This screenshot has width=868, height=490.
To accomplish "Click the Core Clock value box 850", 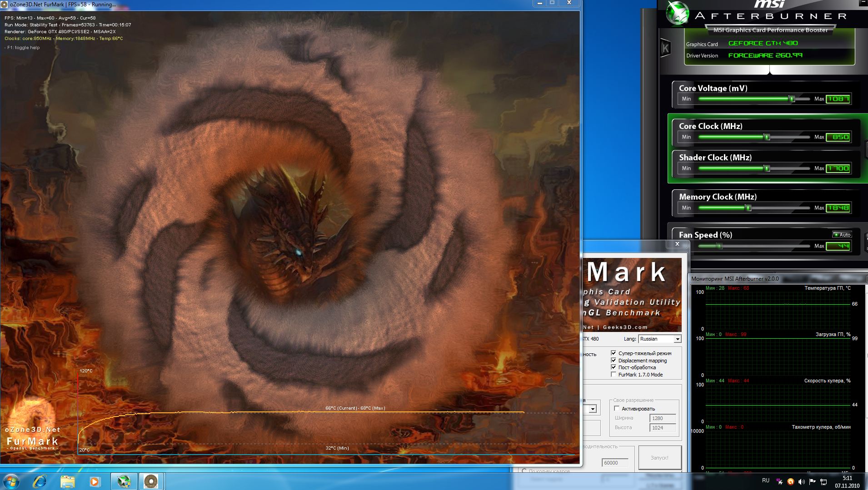I will click(x=838, y=137).
